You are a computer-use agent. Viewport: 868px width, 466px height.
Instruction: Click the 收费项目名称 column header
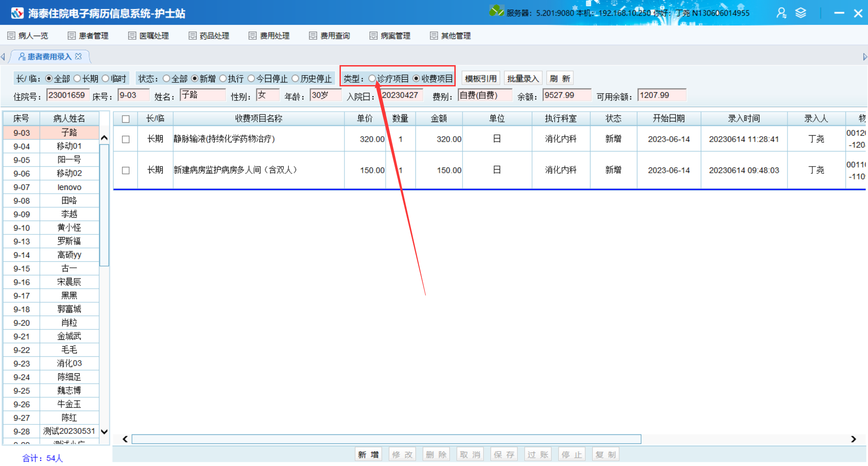click(259, 119)
